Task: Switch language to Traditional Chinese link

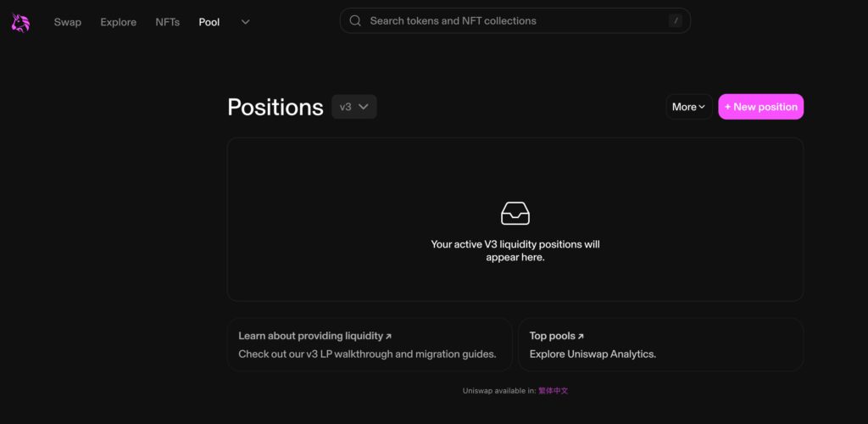Action: (553, 391)
